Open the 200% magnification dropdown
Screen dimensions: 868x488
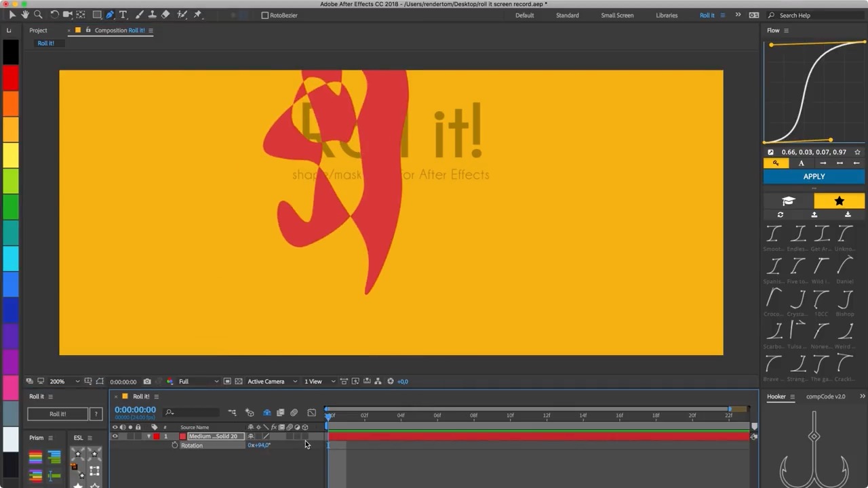click(x=64, y=382)
